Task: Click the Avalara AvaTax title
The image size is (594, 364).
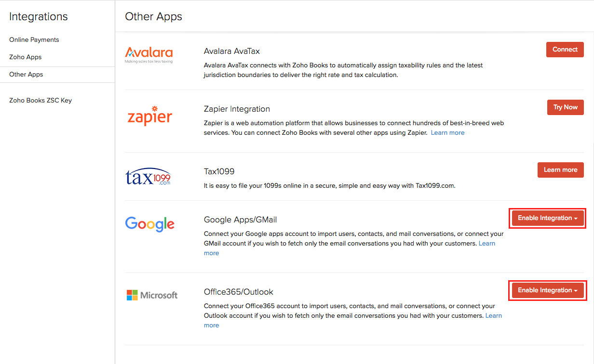Action: click(x=232, y=51)
